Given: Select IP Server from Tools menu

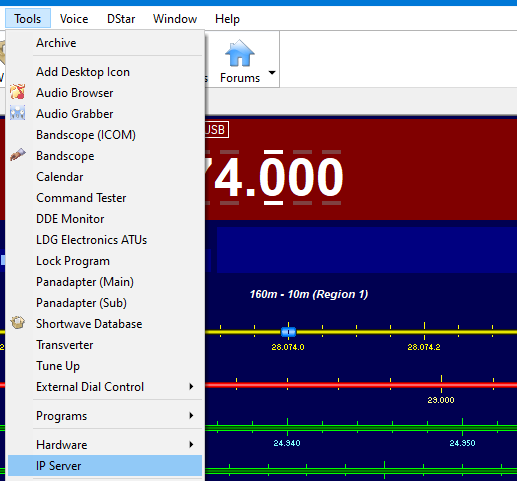Looking at the screenshot, I should [x=105, y=466].
